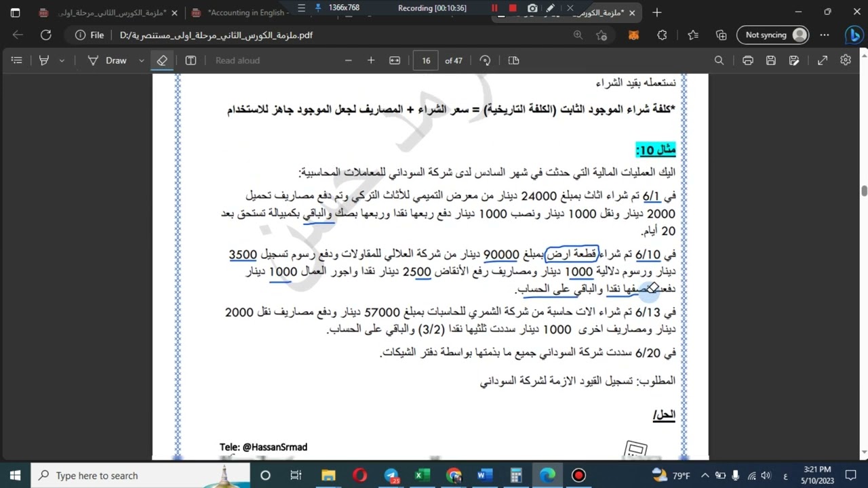Open PDF settings gear

point(846,60)
